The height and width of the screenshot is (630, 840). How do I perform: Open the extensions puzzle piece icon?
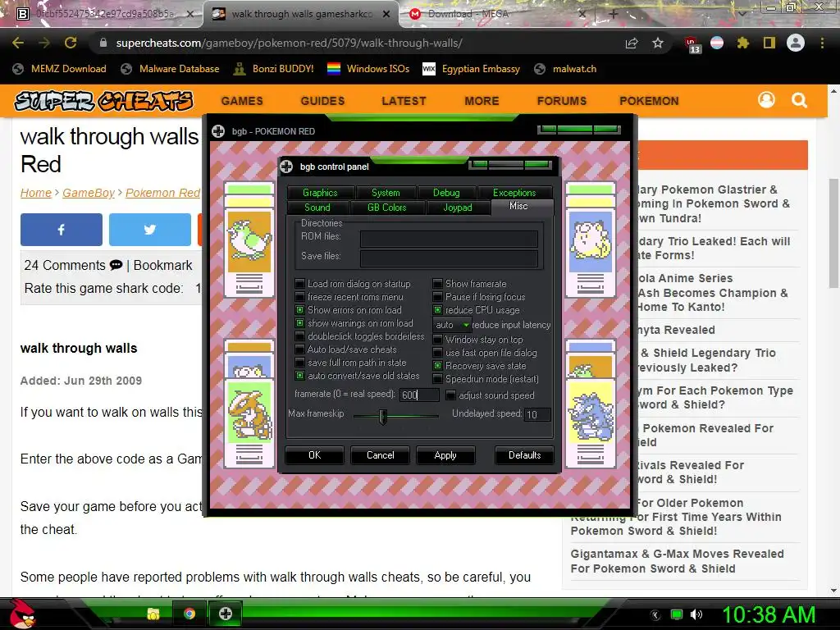[x=742, y=43]
